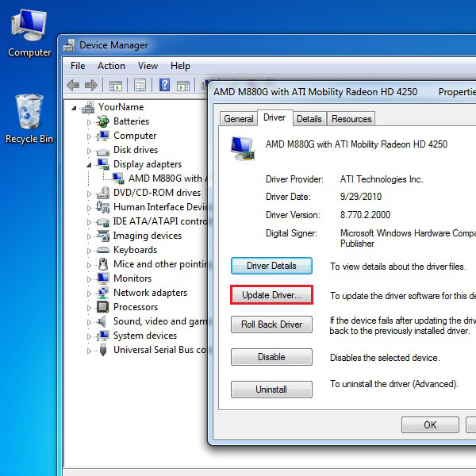This screenshot has width=476, height=476.
Task: Click the driver version value 8.770.2.2000
Action: pos(365,215)
